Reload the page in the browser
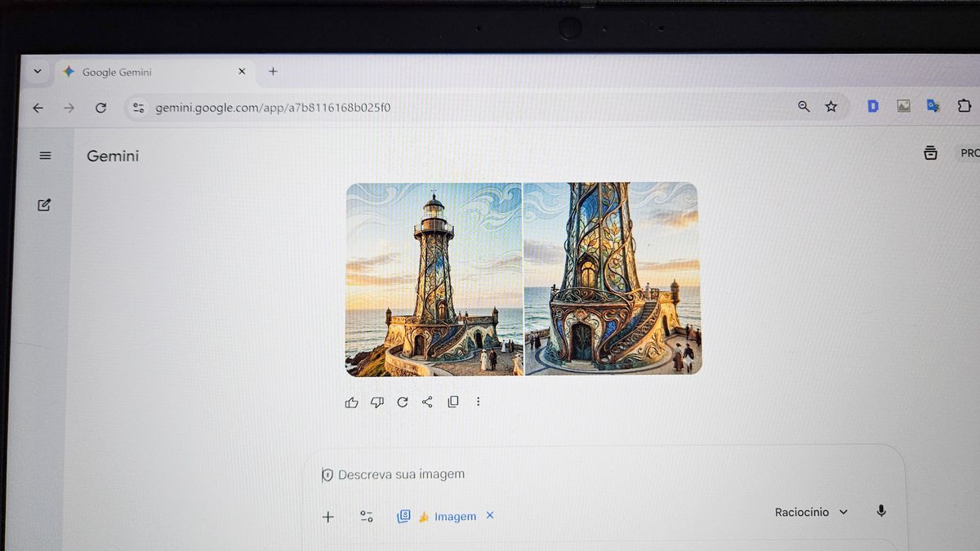This screenshot has height=551, width=980. [x=100, y=107]
